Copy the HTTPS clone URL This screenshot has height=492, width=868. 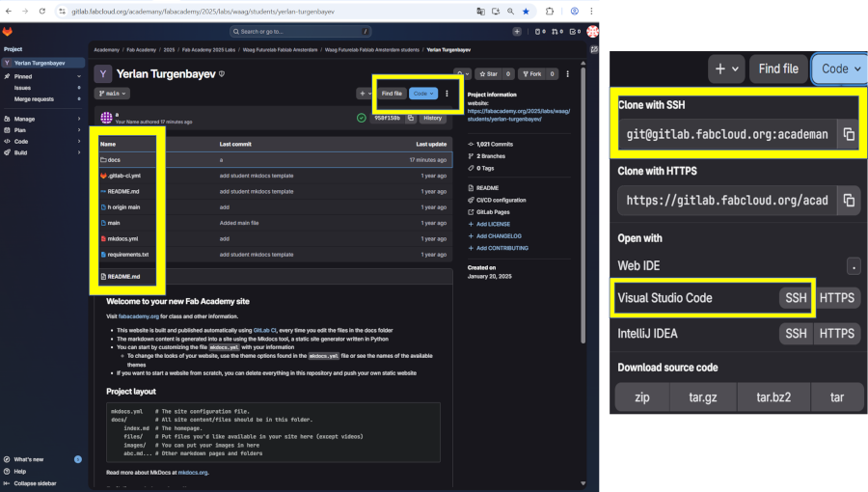(849, 201)
